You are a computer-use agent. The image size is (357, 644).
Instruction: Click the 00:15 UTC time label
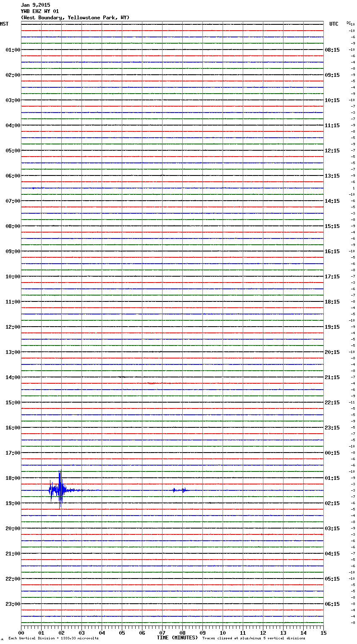(332, 453)
